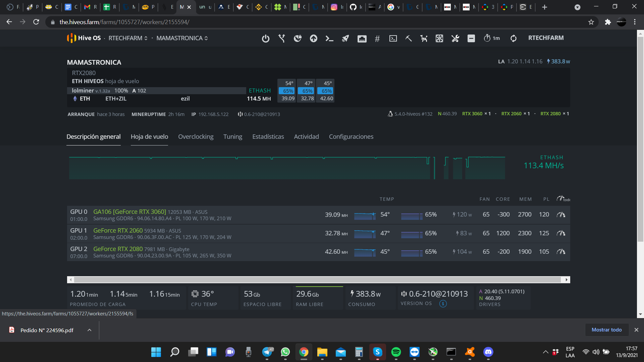644x362 pixels.
Task: Click the refresh circular arrows icon
Action: point(514,39)
